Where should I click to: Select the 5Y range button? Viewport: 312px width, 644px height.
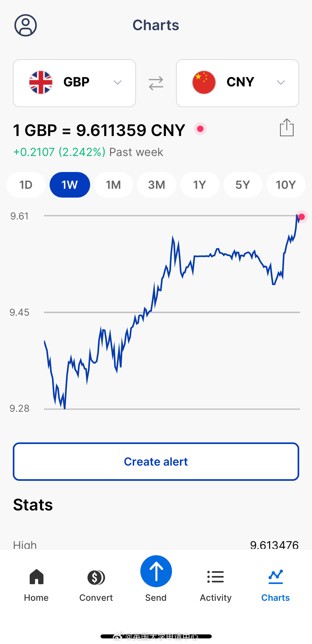tap(243, 185)
